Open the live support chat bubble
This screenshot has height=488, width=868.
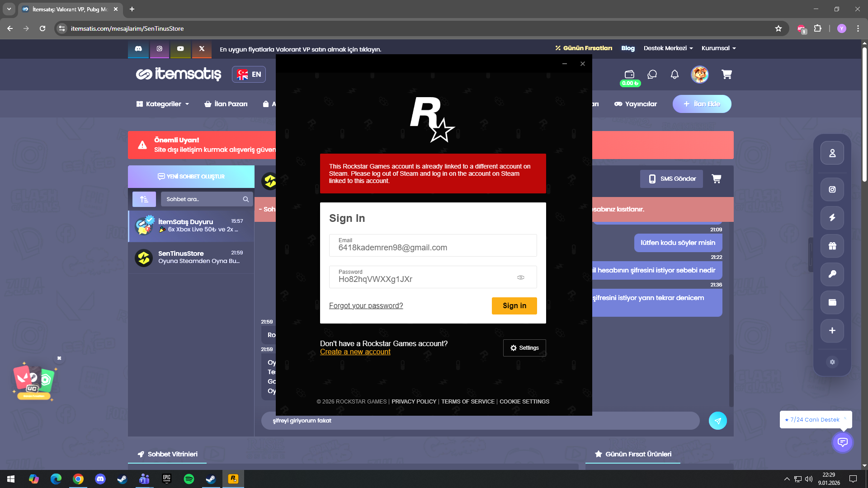pos(843,442)
